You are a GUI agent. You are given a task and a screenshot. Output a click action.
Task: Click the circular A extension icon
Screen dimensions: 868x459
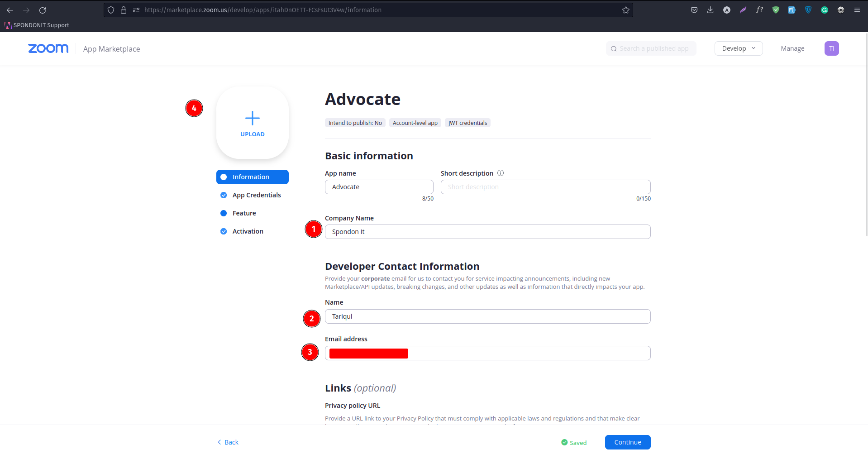click(727, 10)
